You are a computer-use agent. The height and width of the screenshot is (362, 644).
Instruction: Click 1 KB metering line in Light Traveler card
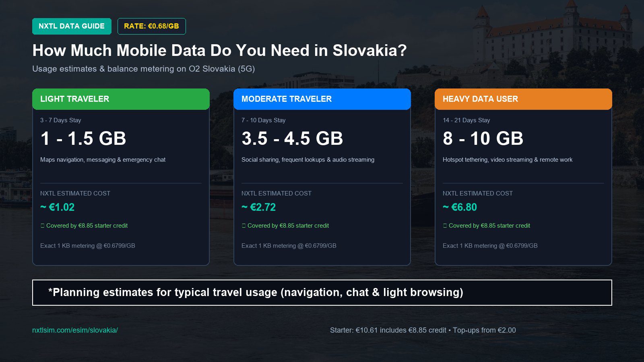(x=87, y=246)
